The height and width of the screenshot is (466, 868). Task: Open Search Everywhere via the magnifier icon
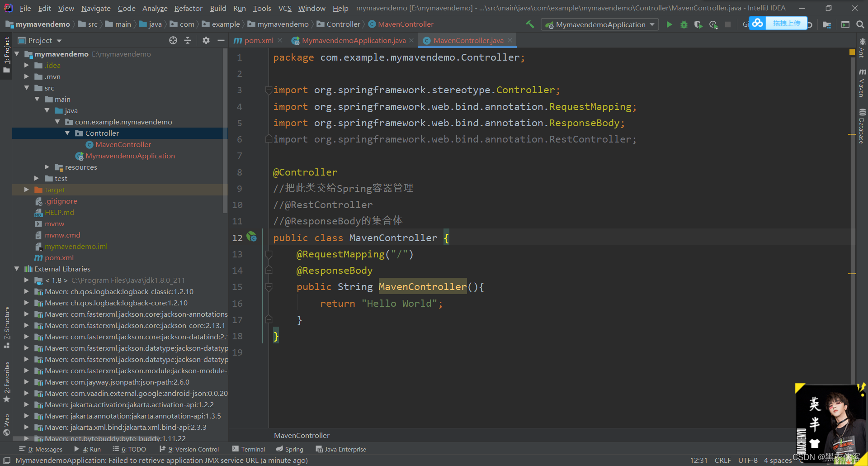[x=860, y=24]
